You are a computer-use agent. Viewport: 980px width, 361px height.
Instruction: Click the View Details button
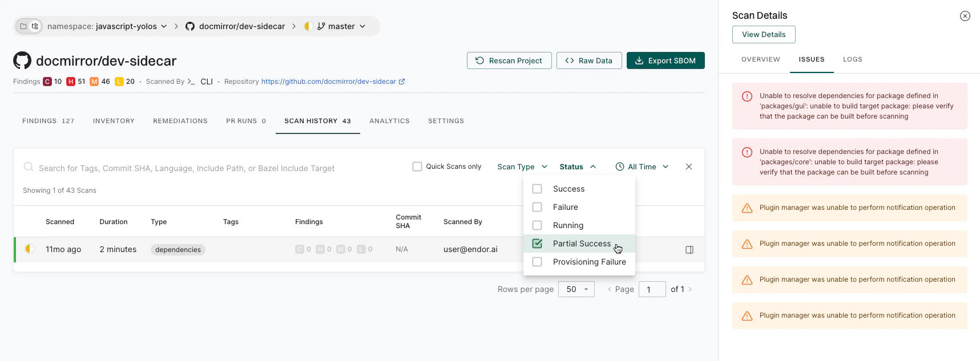click(764, 34)
